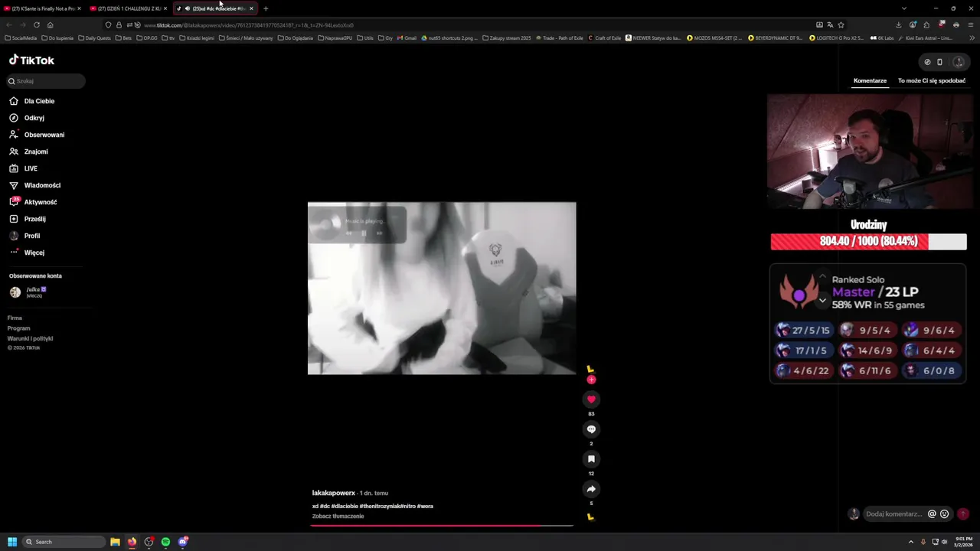Click the TikTok logo
The height and width of the screenshot is (551, 980).
pyautogui.click(x=31, y=60)
